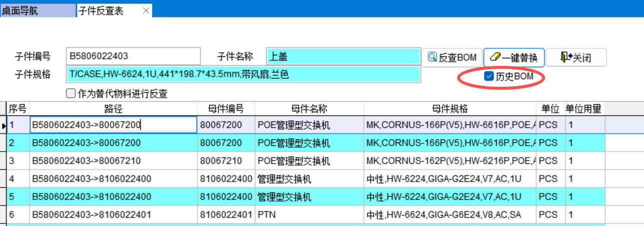Click the eraser icon on 一键替换
644x226 pixels.
pyautogui.click(x=494, y=57)
